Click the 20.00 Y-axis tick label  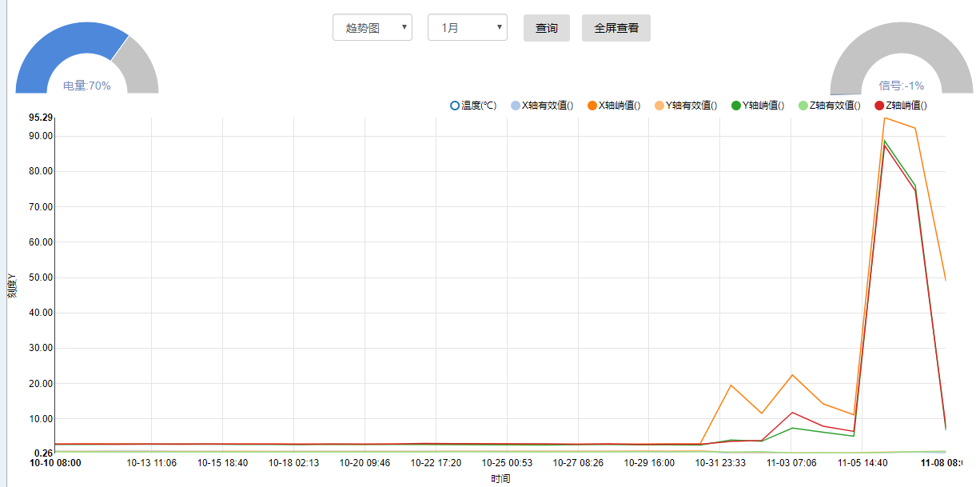[41, 384]
